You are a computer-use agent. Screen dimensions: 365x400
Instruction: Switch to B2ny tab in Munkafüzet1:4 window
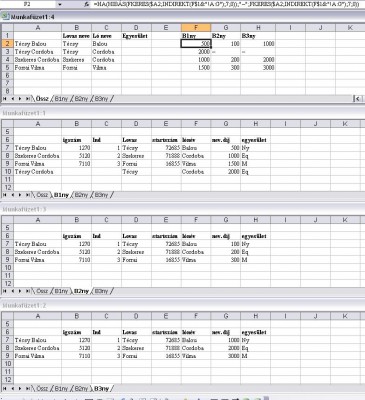coord(81,99)
